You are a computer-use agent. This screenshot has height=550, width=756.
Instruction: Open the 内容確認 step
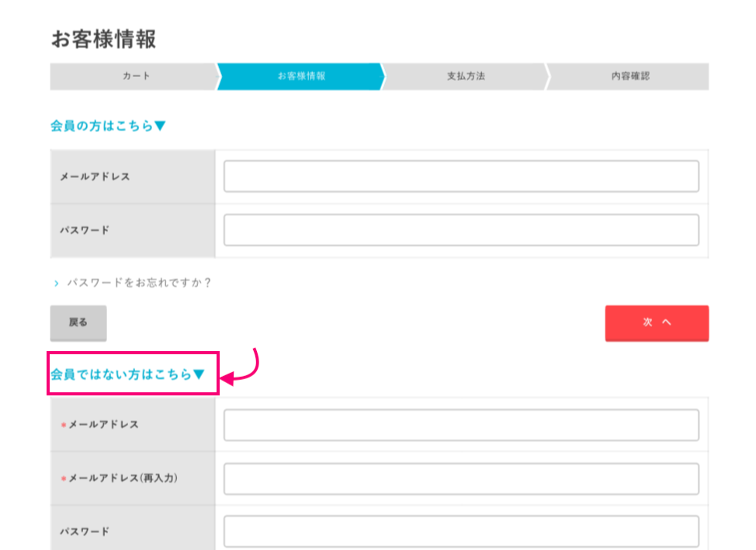[x=629, y=76]
